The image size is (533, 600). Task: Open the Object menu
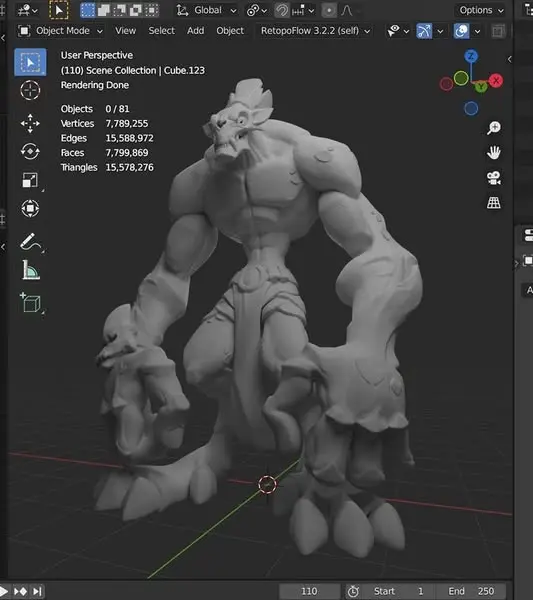[x=230, y=31]
